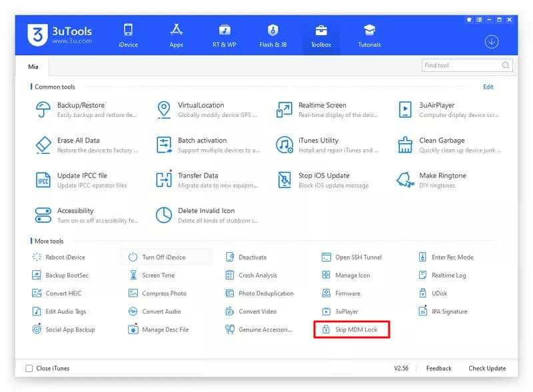Open Batch activation tool
Screen dimensions: 533x392
(207, 145)
